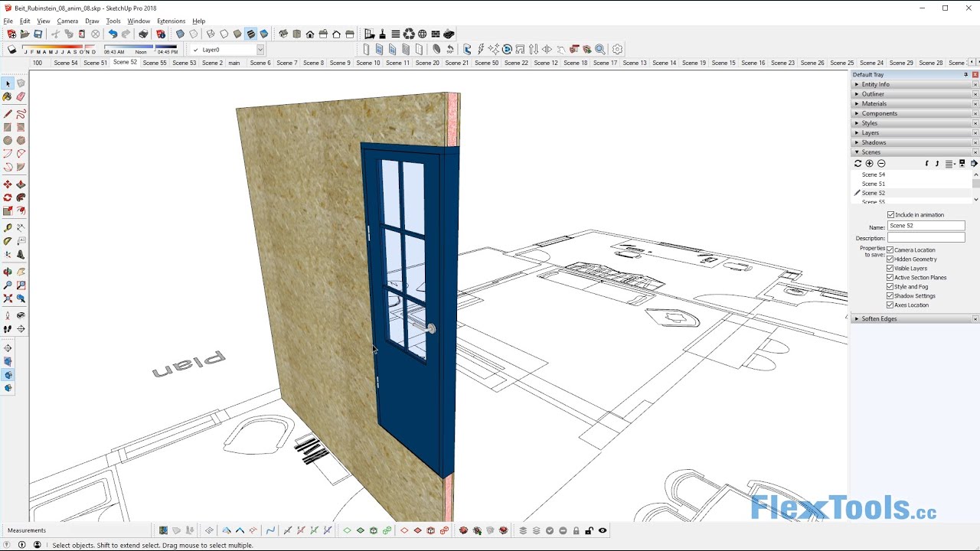Toggle shadows display icon beside date slider
Image resolution: width=980 pixels, height=551 pixels.
tap(11, 49)
